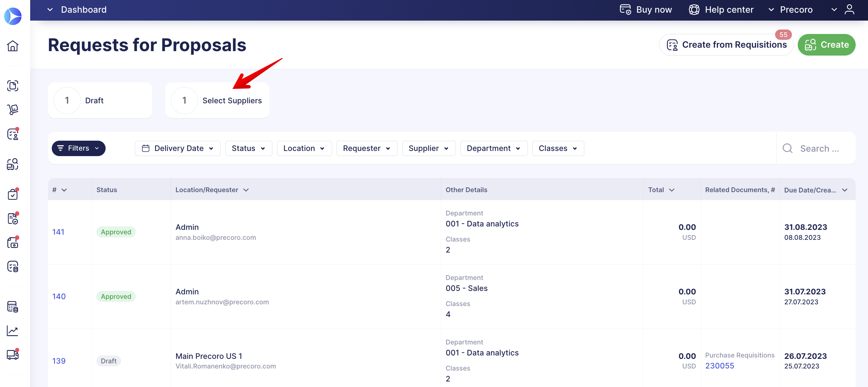This screenshot has width=868, height=387.
Task: Click the Draft badge in row 139
Action: pos(109,361)
